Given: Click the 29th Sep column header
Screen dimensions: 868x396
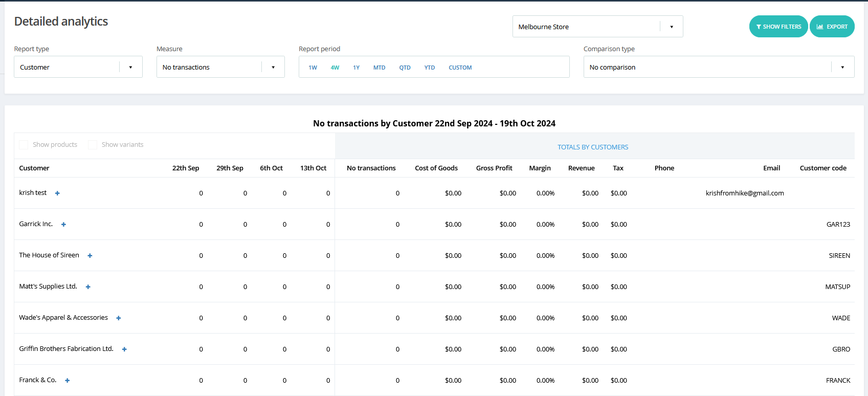Looking at the screenshot, I should tap(230, 168).
